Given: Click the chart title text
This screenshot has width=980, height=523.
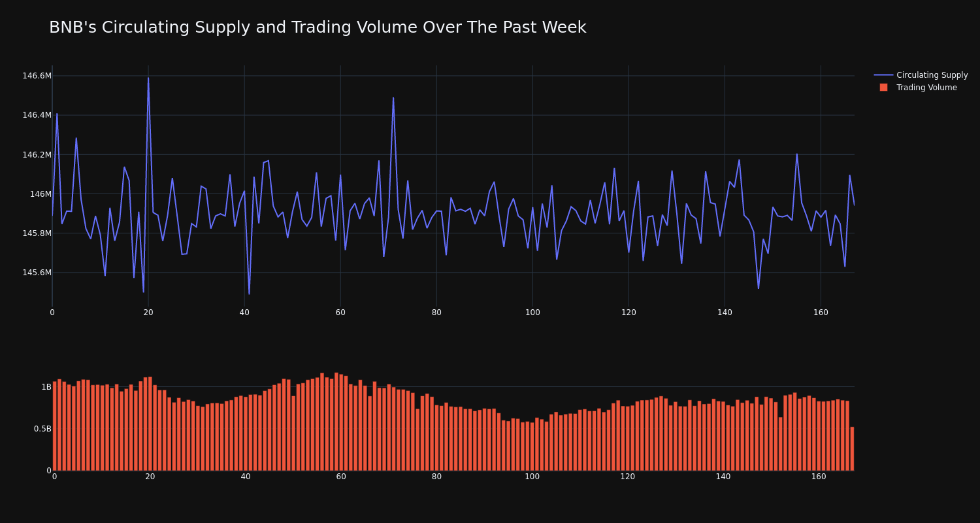Looking at the screenshot, I should click(318, 27).
